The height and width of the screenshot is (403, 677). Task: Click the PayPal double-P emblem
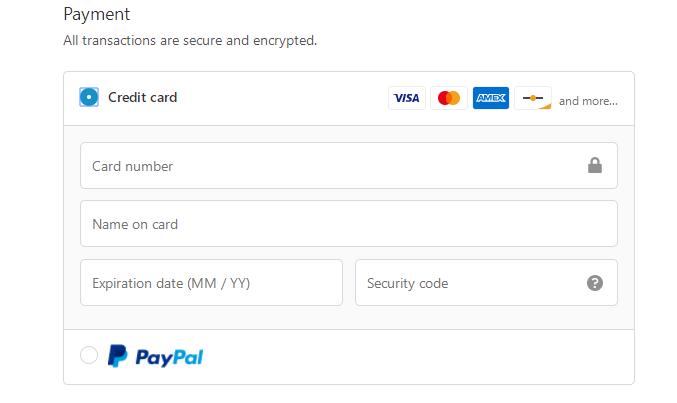click(x=118, y=356)
